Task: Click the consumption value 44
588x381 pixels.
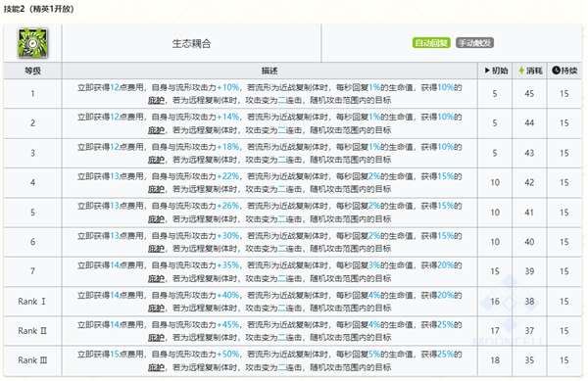Action: [x=529, y=123]
